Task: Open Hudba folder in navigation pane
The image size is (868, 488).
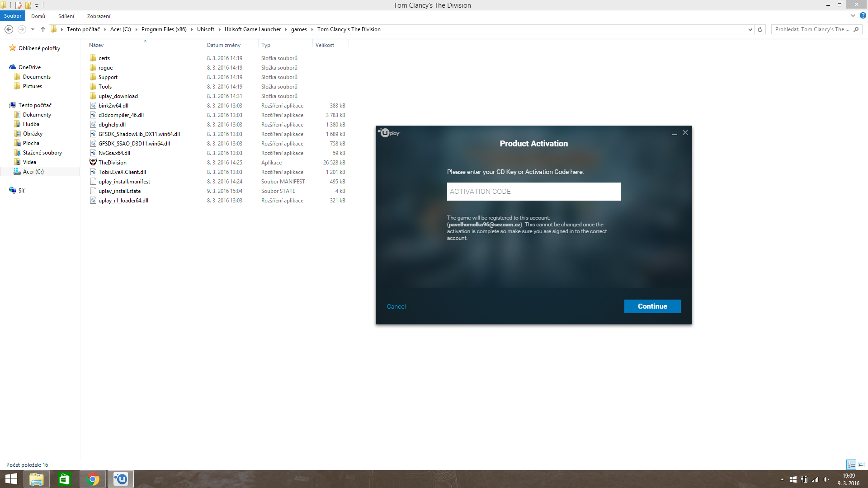Action: pos(31,124)
